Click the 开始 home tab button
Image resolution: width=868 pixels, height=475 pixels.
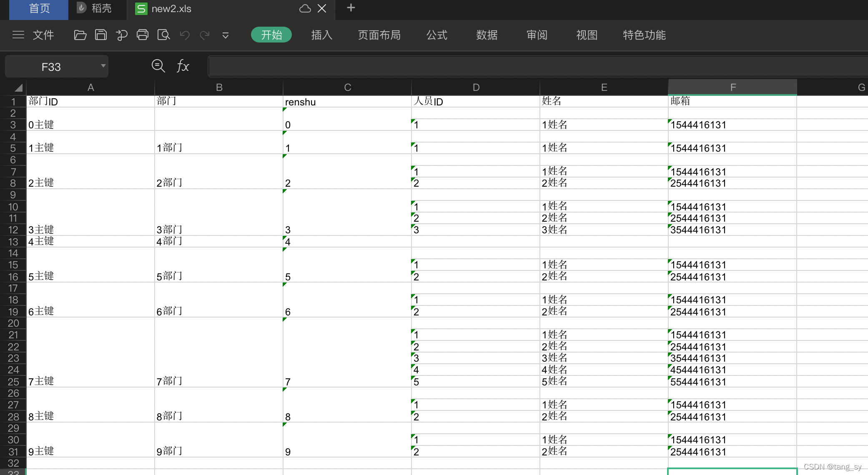coord(271,35)
